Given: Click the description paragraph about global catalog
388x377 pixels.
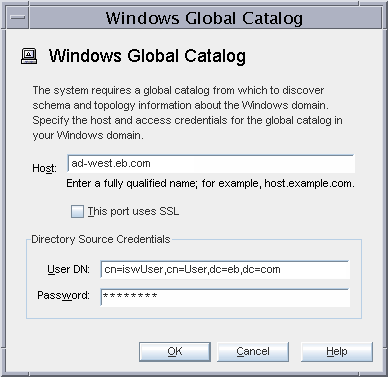Looking at the screenshot, I should [187, 113].
